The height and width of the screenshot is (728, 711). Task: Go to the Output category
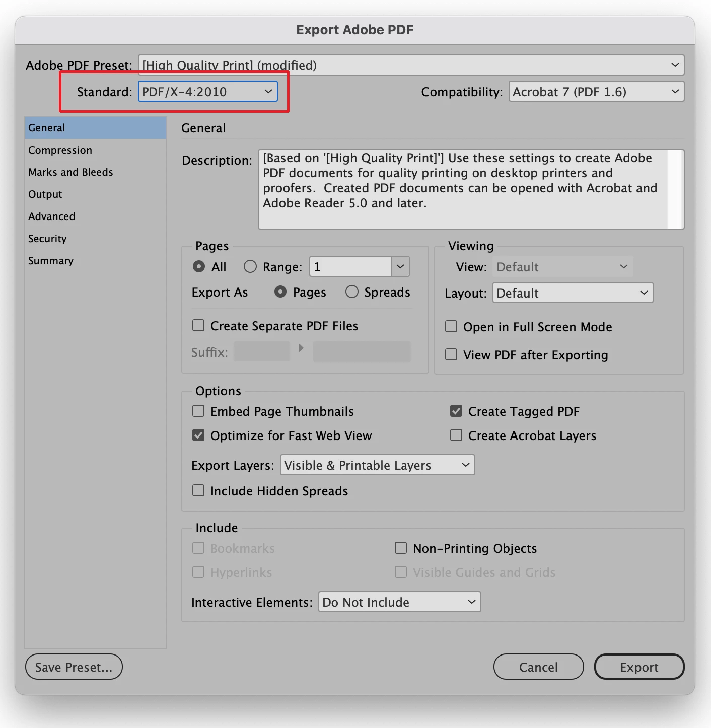click(x=96, y=194)
